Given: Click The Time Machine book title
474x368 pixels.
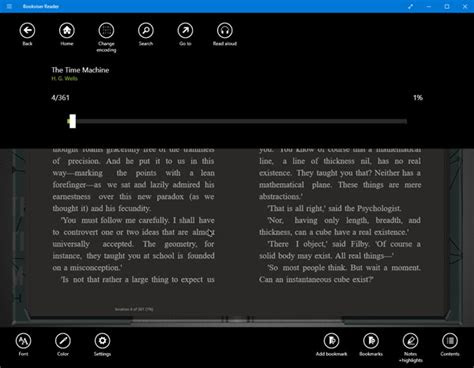Looking at the screenshot, I should click(80, 70).
